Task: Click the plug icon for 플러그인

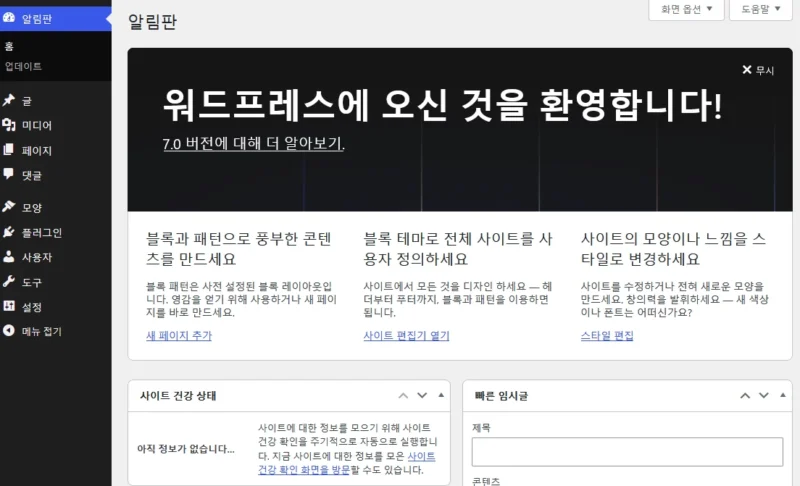Action: 9,232
